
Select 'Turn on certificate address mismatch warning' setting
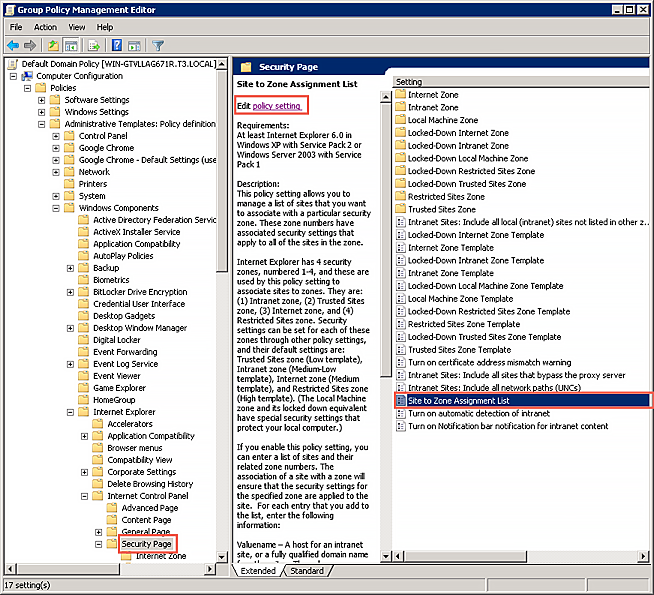tap(489, 362)
